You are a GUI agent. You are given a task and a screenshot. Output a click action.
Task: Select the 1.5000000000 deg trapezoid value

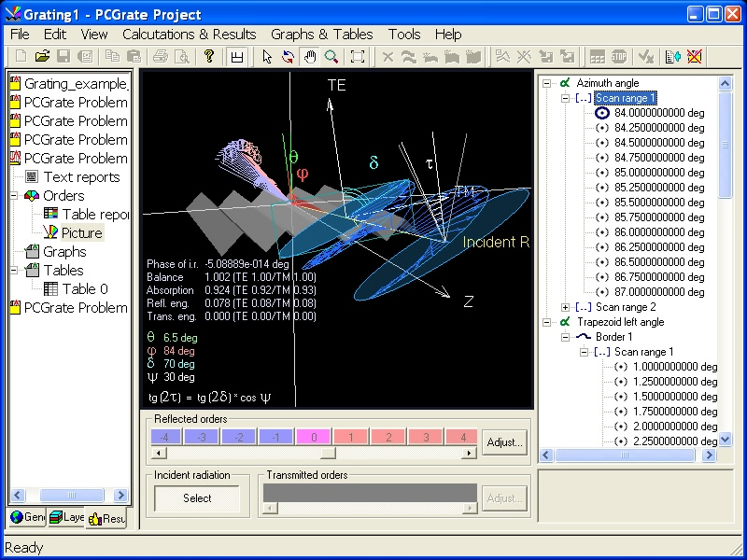pyautogui.click(x=675, y=396)
